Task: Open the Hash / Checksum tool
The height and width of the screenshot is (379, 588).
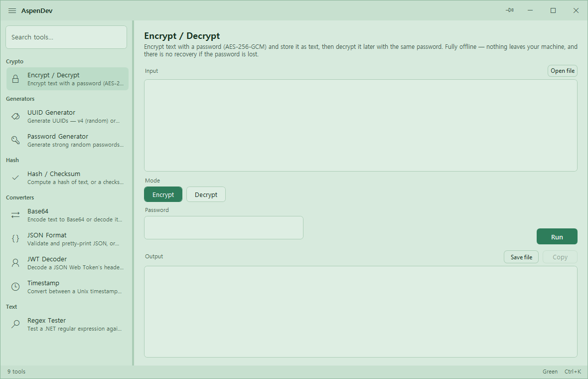Action: (x=67, y=178)
